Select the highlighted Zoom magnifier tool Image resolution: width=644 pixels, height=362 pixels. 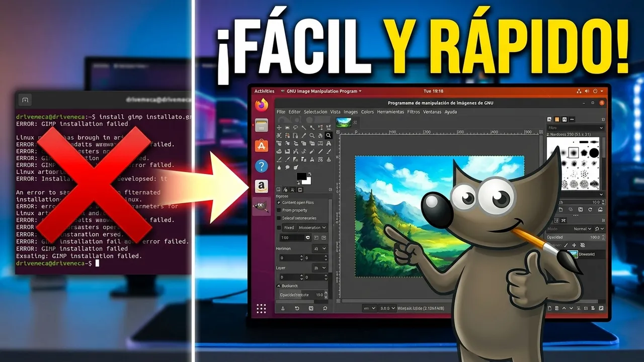[x=329, y=135]
